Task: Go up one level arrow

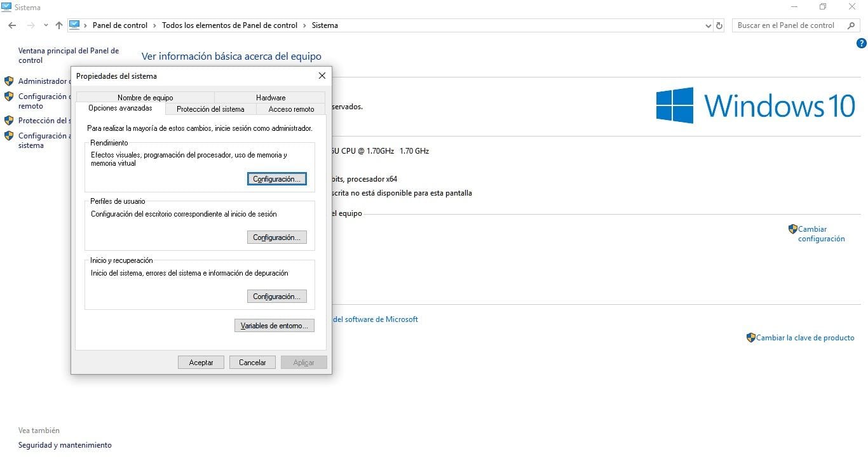Action: pyautogui.click(x=59, y=25)
